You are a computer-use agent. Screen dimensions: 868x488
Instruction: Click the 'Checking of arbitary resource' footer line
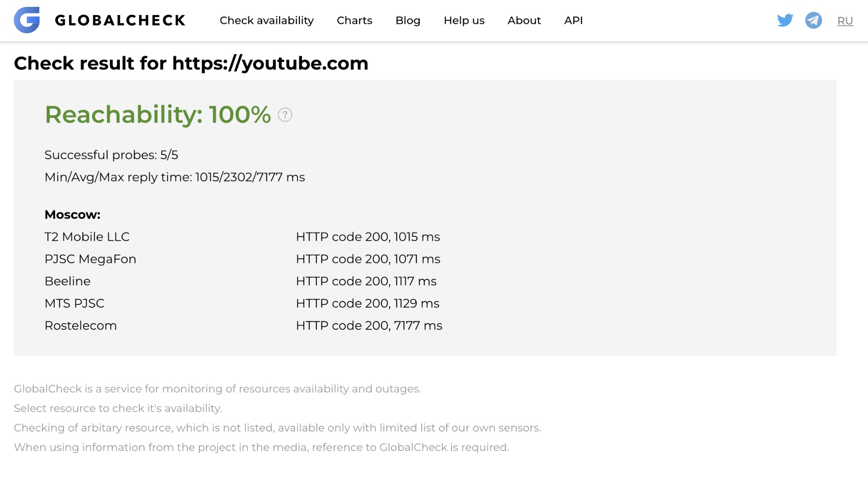278,428
